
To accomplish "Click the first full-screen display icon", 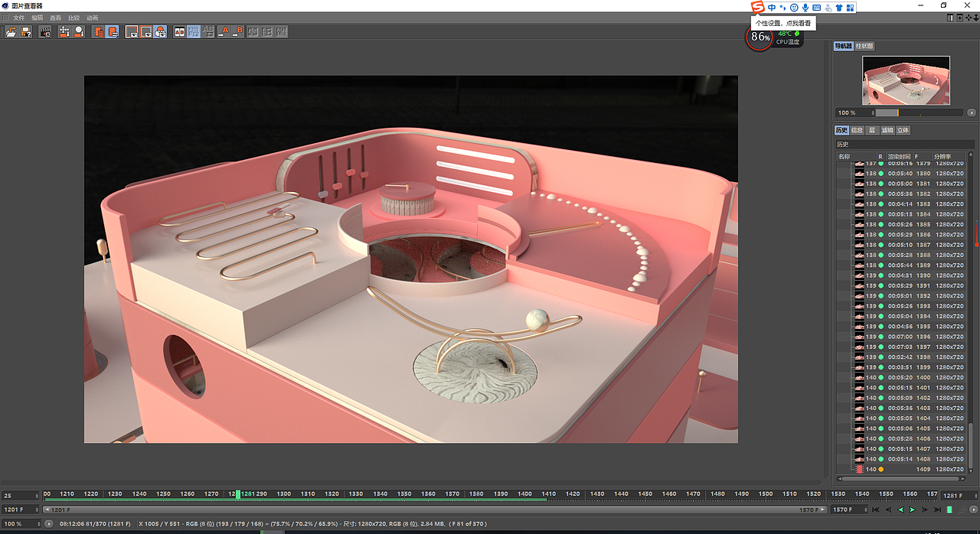I will tap(132, 32).
